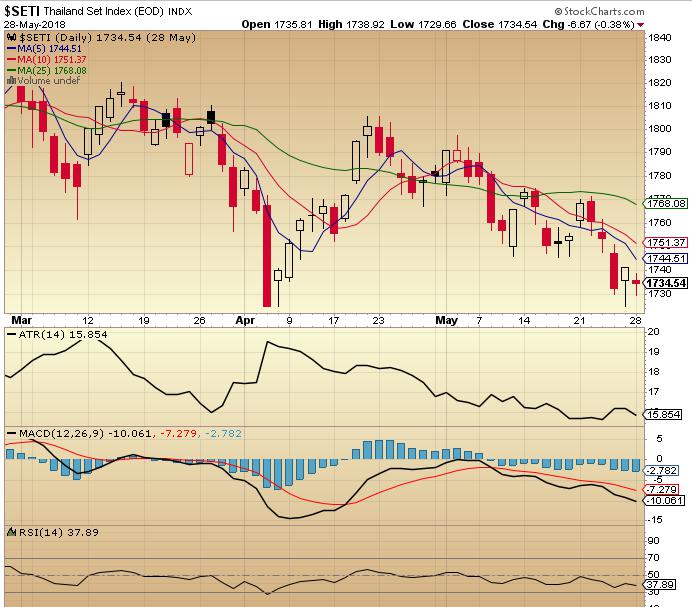This screenshot has height=607, width=692.
Task: Click the StockCharts.com copyright watermark text
Action: (x=599, y=11)
